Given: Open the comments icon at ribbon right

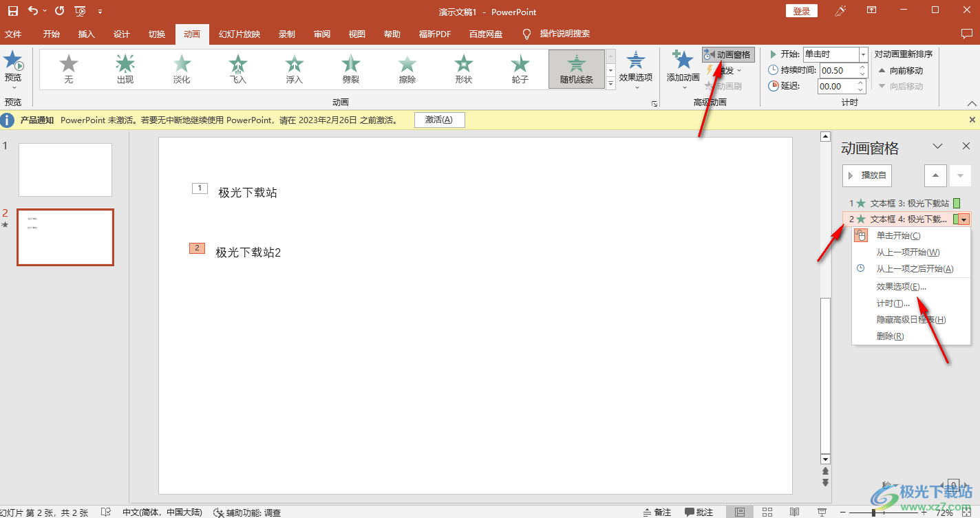Looking at the screenshot, I should point(966,34).
